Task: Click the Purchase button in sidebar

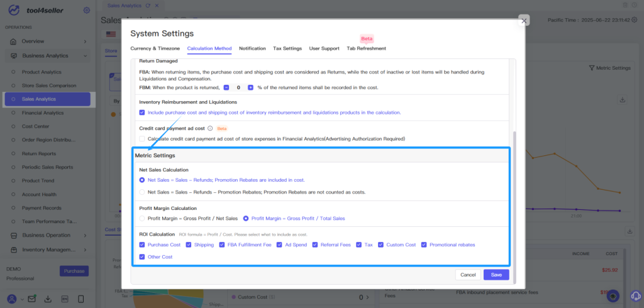Action: point(74,271)
